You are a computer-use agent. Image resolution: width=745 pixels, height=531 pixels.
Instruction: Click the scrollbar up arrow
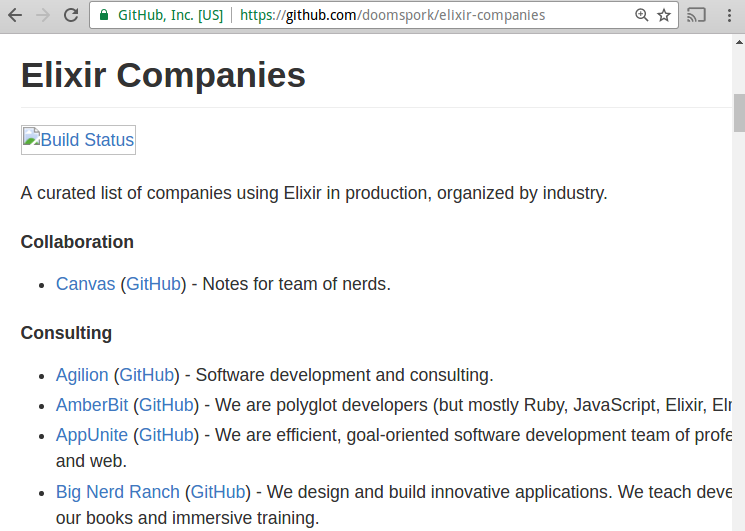[739, 42]
